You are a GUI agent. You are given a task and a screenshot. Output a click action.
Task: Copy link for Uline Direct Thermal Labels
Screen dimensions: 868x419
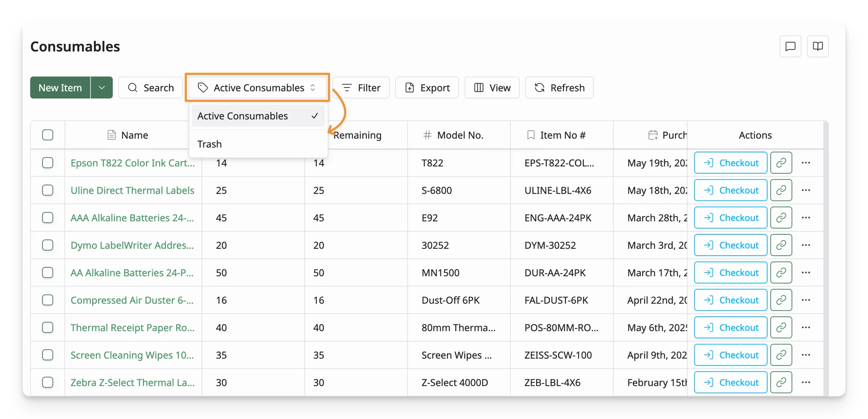click(781, 190)
